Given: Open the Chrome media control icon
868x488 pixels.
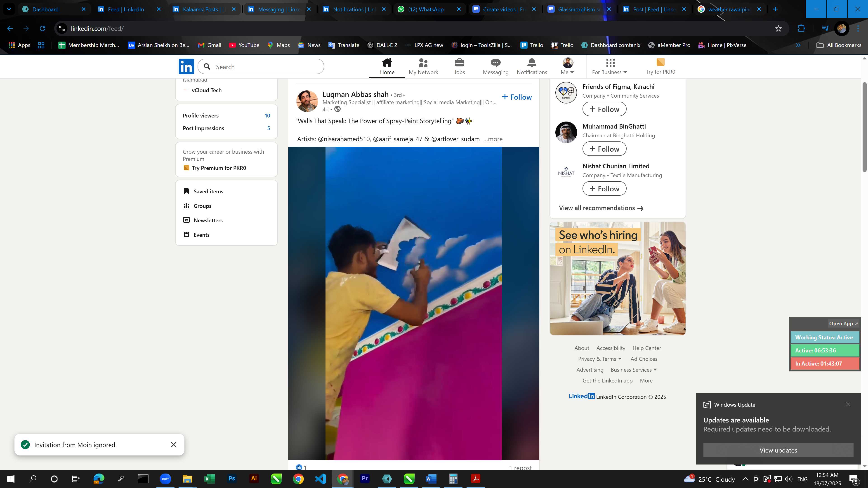Looking at the screenshot, I should pyautogui.click(x=825, y=28).
